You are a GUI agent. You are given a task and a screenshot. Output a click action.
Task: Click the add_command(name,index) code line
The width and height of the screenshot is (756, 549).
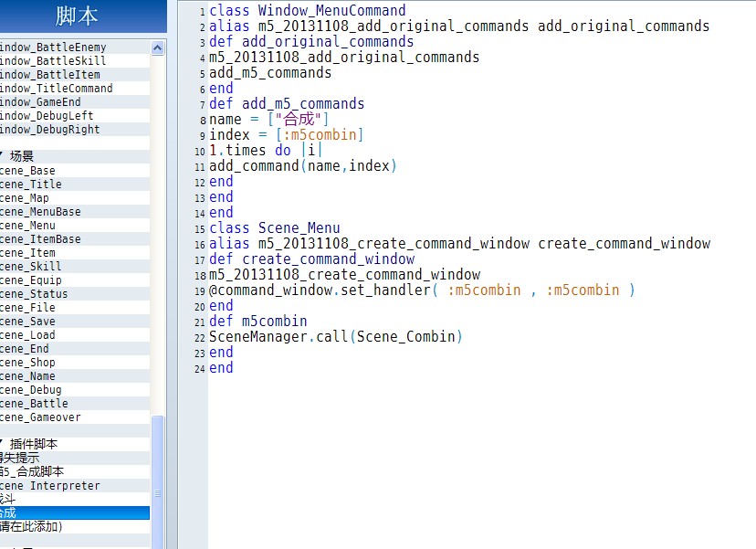point(303,166)
